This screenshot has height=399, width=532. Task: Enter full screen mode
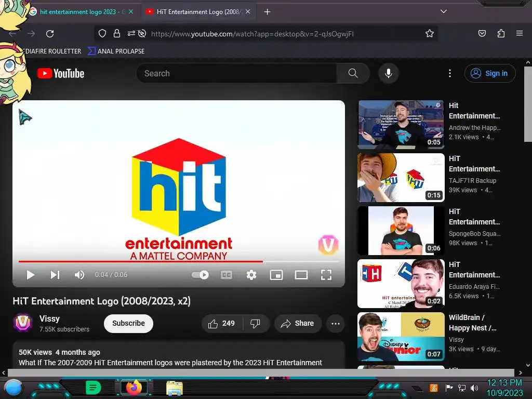pyautogui.click(x=326, y=275)
